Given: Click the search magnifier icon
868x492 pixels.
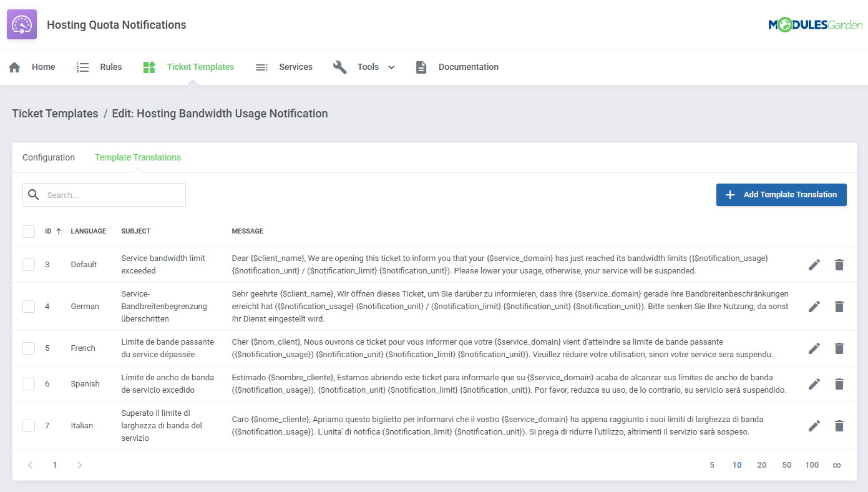Looking at the screenshot, I should click(x=34, y=194).
